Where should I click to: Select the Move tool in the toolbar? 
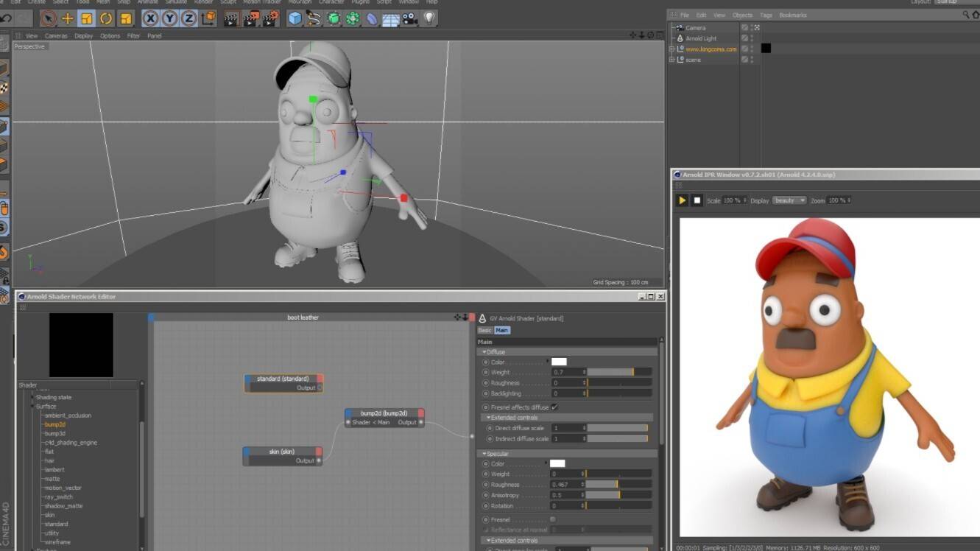tap(68, 18)
